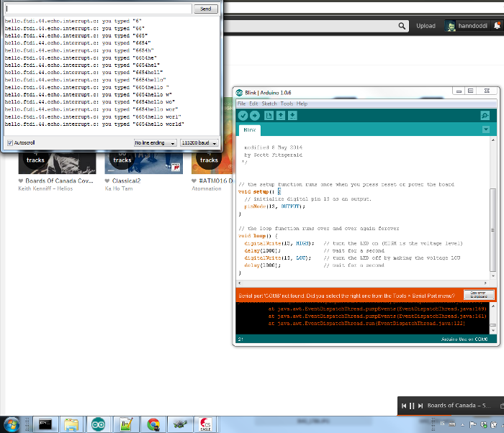This screenshot has width=504, height=433.
Task: Skip to next track in SoundCloud player
Action: point(420,406)
